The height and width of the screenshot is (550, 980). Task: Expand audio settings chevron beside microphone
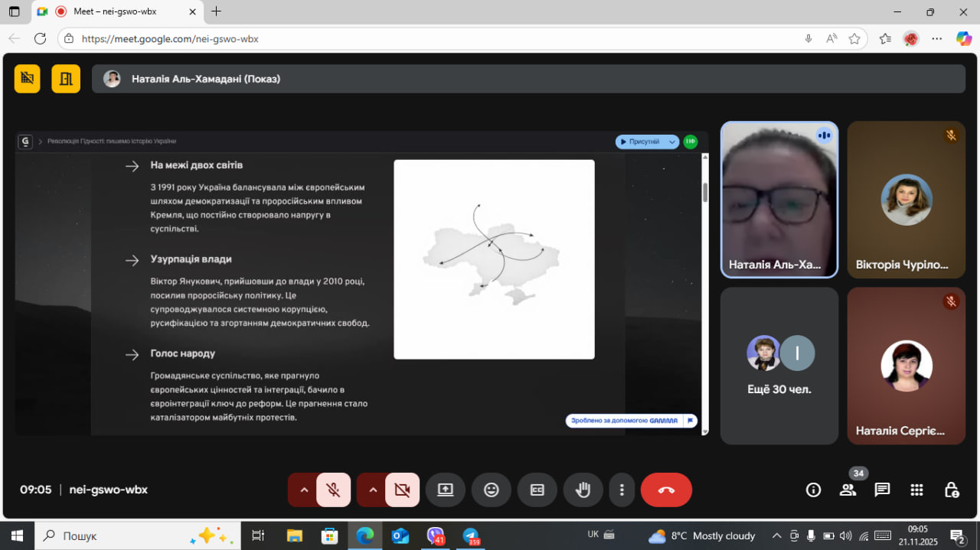303,490
